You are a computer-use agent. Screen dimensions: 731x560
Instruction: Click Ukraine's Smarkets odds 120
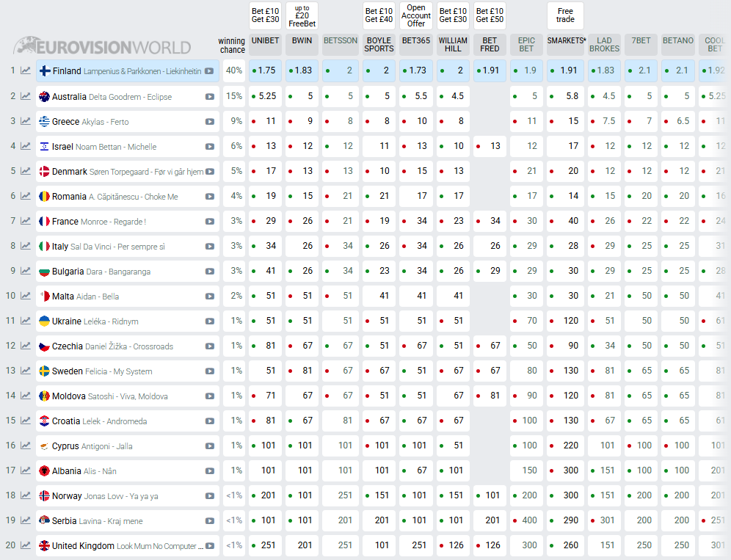click(x=565, y=321)
